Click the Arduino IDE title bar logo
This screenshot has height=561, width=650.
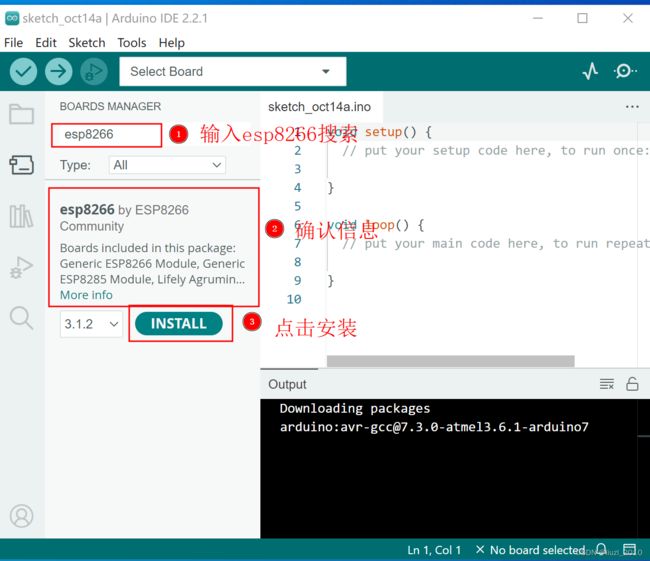click(x=12, y=18)
